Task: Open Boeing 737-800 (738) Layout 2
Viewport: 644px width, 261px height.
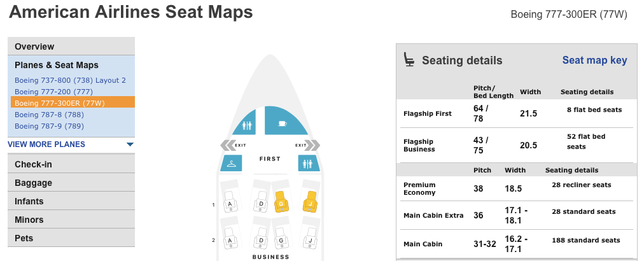Action: 70,80
